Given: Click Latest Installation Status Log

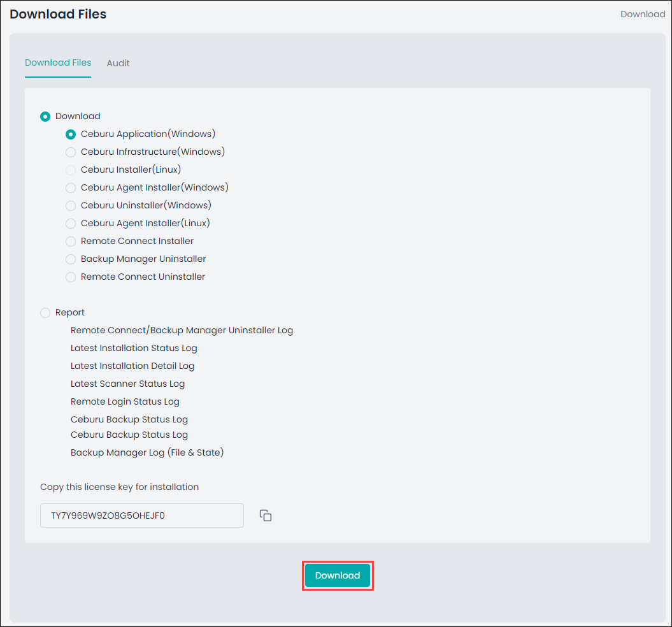Looking at the screenshot, I should [134, 349].
